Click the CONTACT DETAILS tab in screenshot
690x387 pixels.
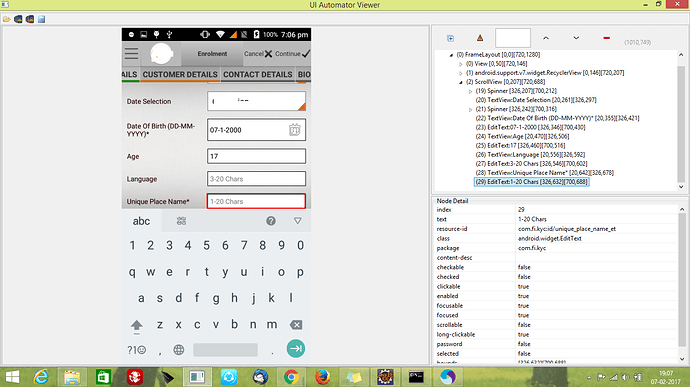click(257, 74)
